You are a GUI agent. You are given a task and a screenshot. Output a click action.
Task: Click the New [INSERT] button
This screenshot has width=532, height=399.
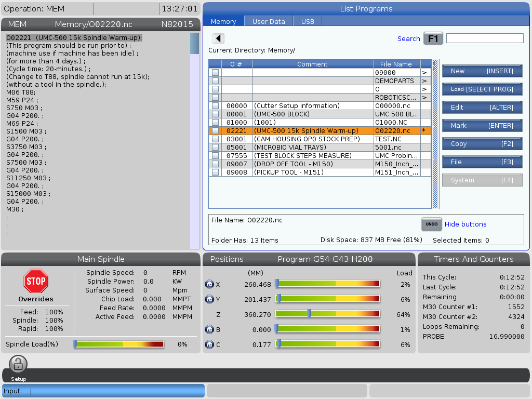coord(482,71)
